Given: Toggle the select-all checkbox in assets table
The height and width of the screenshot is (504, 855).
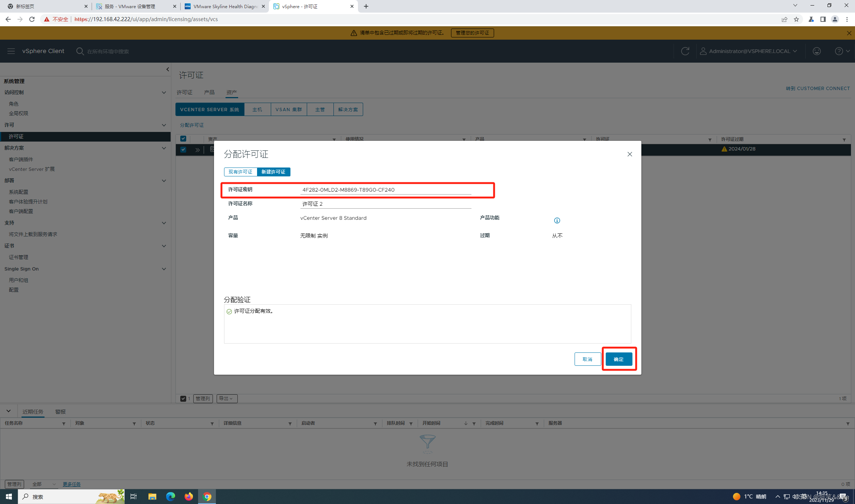Looking at the screenshot, I should [183, 139].
